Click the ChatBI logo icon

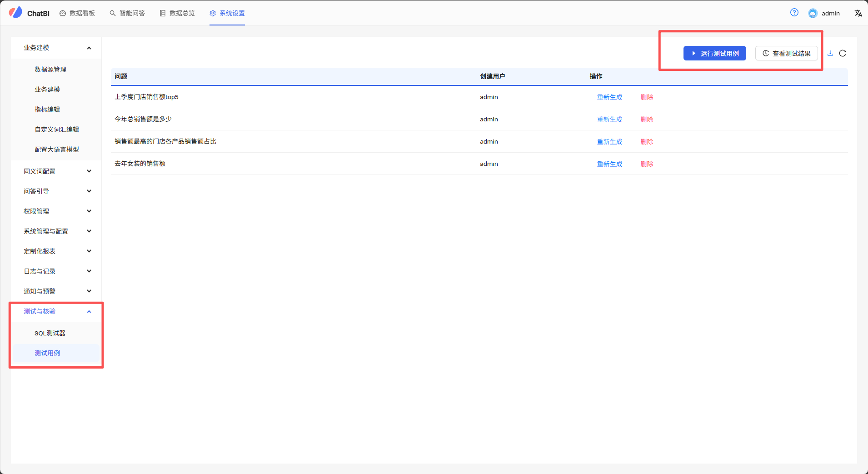[15, 12]
